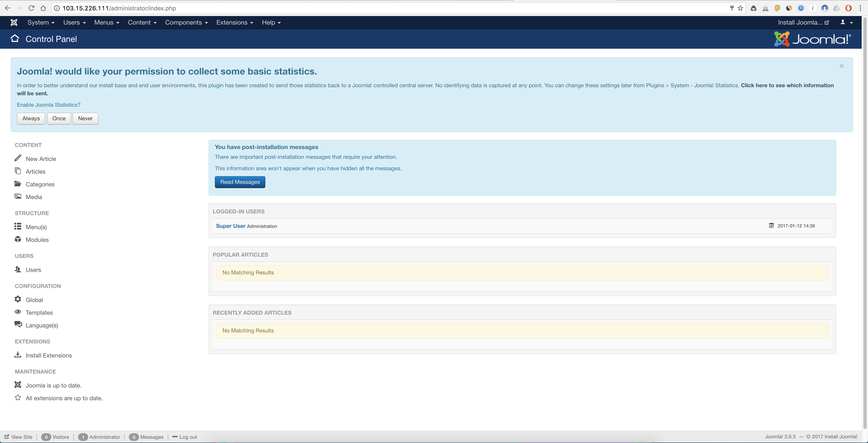Screen dimensions: 868x443
Task: Click the bookmark star in the address bar
Action: click(740, 8)
